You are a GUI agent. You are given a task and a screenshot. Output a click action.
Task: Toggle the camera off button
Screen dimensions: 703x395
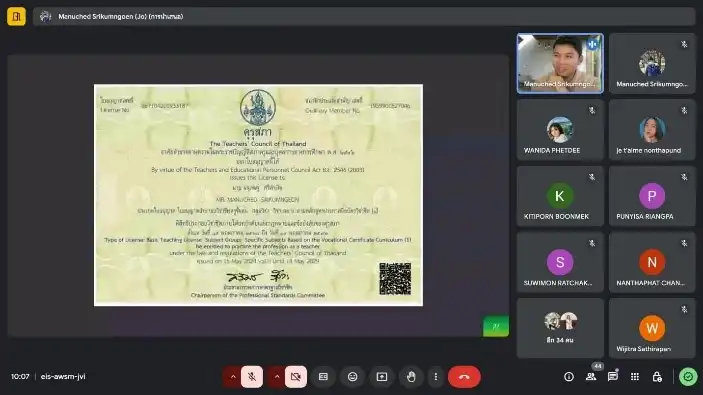click(295, 377)
